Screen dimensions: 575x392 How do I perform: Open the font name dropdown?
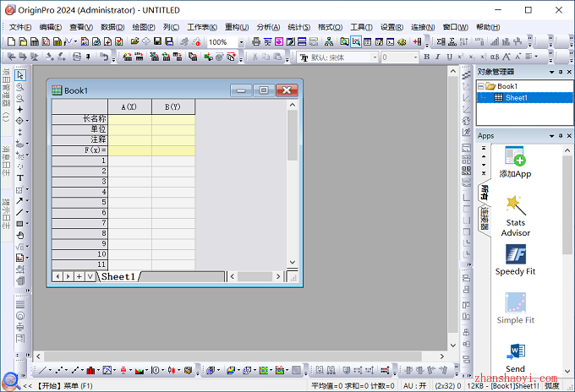tap(375, 57)
